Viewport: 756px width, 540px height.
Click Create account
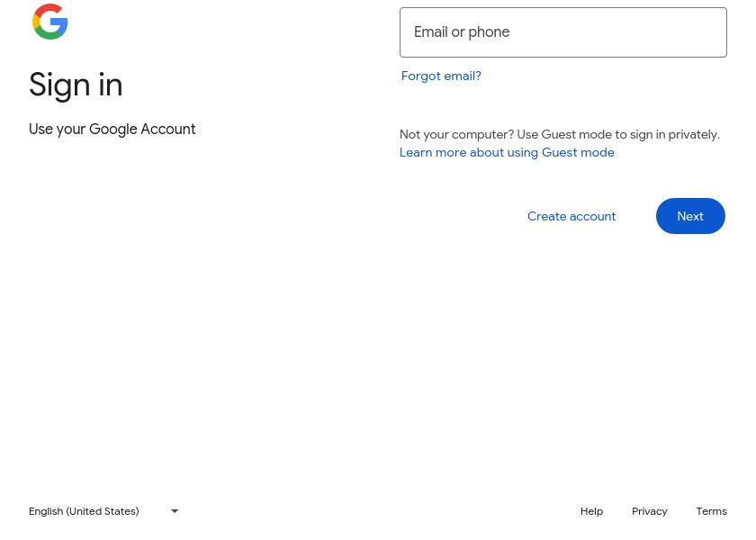(571, 216)
